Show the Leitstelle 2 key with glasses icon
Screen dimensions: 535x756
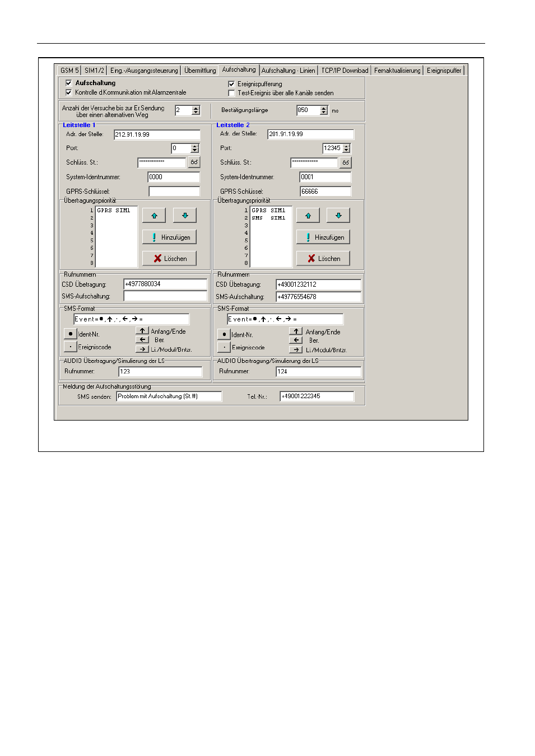[346, 162]
